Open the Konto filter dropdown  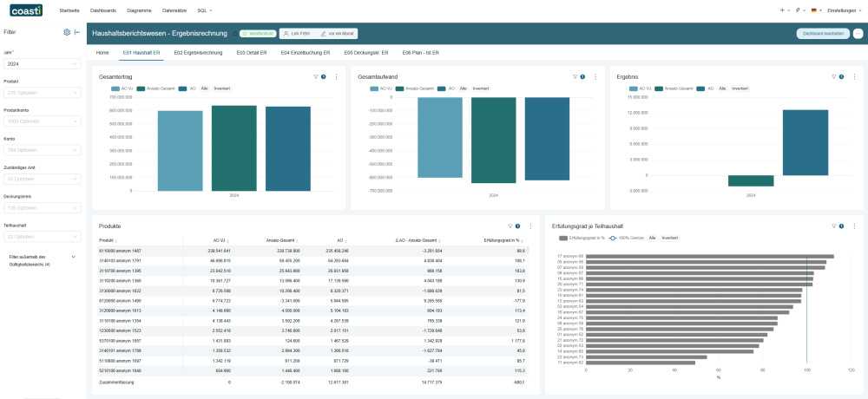42,150
